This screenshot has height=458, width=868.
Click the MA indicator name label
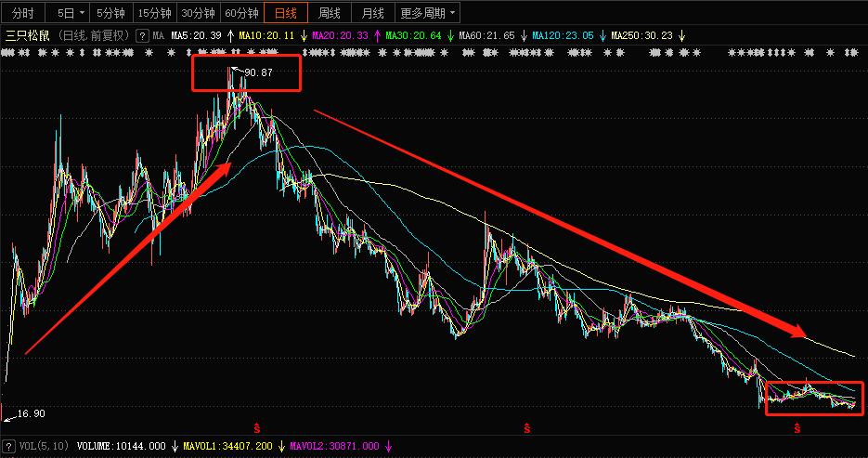coord(159,36)
